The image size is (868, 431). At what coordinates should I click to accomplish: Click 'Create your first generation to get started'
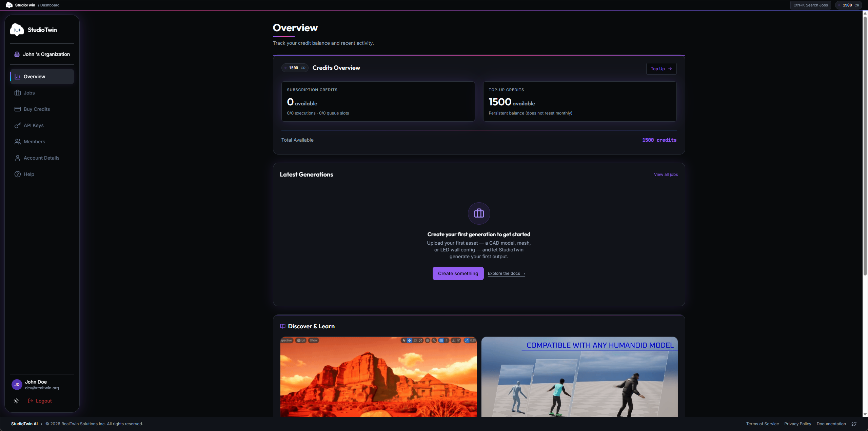(x=479, y=234)
